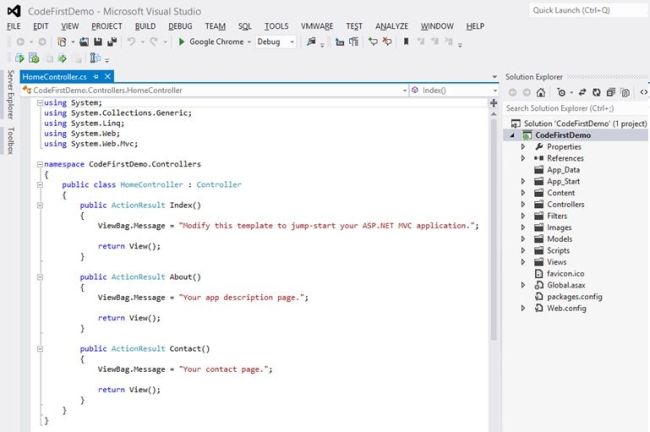Viewport: 650px width, 432px height.
Task: Click the Search Solution Explorer field
Action: tap(576, 108)
